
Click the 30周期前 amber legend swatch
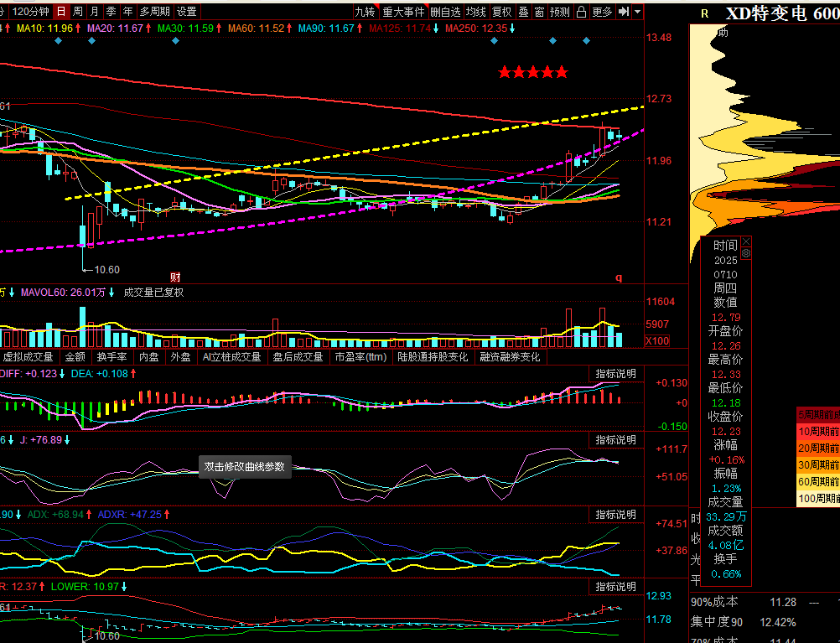pyautogui.click(x=818, y=464)
